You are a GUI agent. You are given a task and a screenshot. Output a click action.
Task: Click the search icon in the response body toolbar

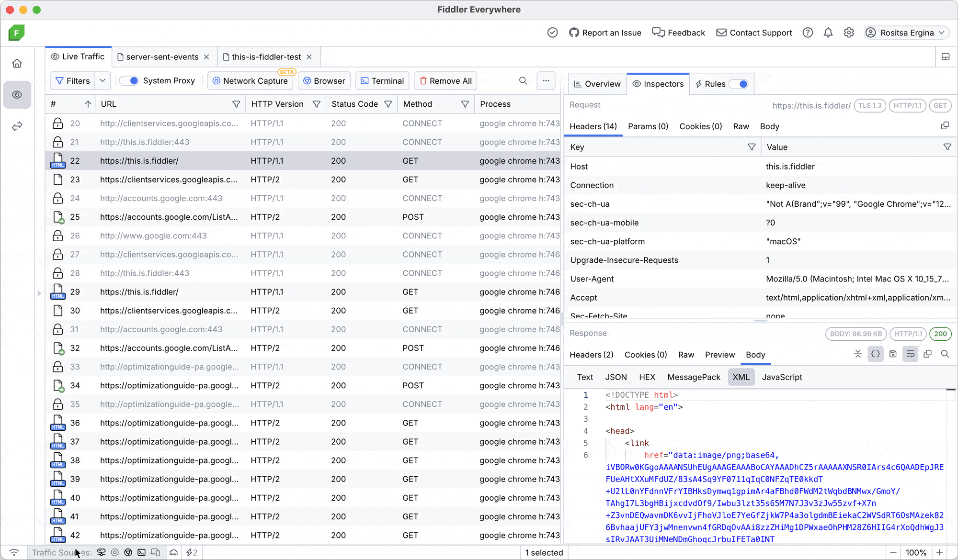tap(945, 354)
